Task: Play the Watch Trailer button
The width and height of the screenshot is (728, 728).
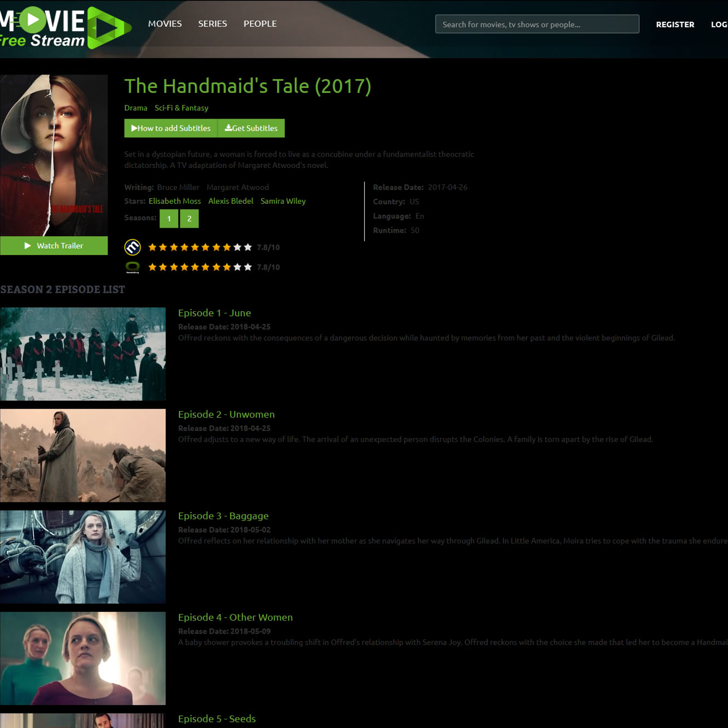Action: [54, 246]
